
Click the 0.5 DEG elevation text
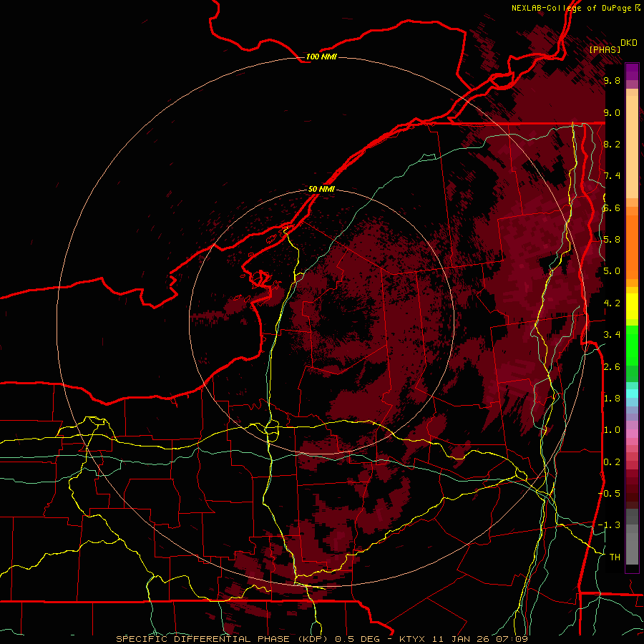click(x=356, y=639)
